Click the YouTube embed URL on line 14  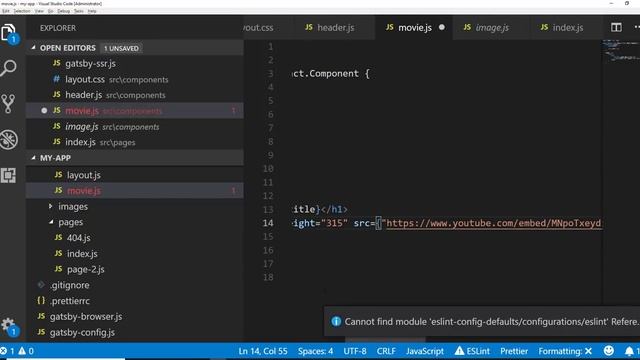click(493, 223)
